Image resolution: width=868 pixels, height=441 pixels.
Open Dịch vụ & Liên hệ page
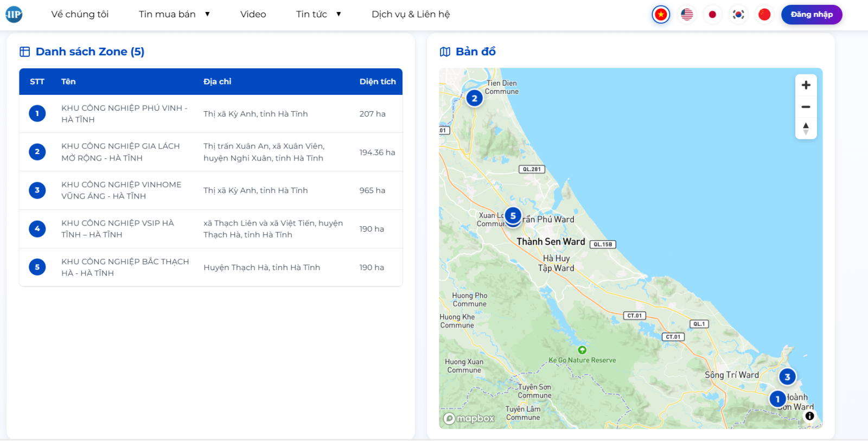411,14
